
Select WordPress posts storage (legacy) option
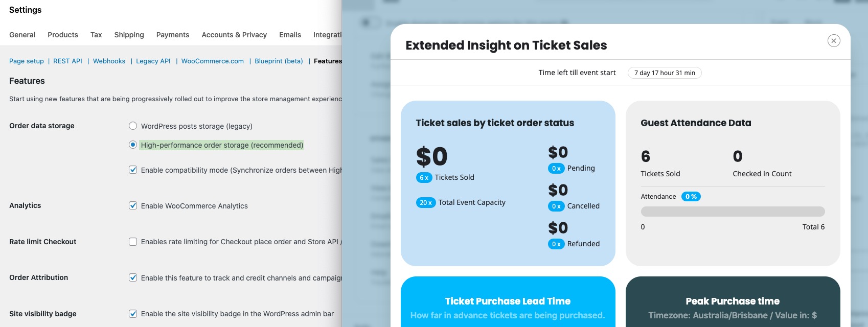(133, 126)
